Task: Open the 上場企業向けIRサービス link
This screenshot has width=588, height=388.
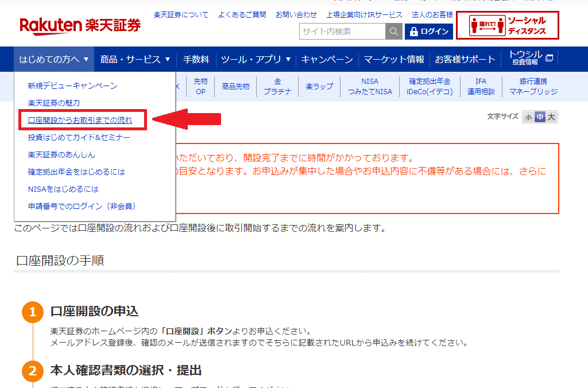Action: coord(364,14)
